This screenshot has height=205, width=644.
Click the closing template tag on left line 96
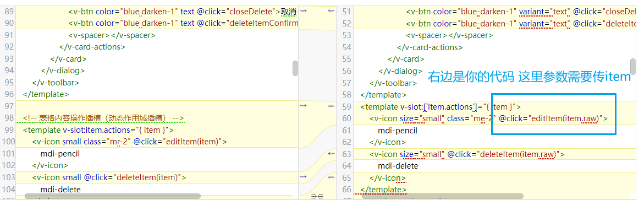[x=46, y=94]
